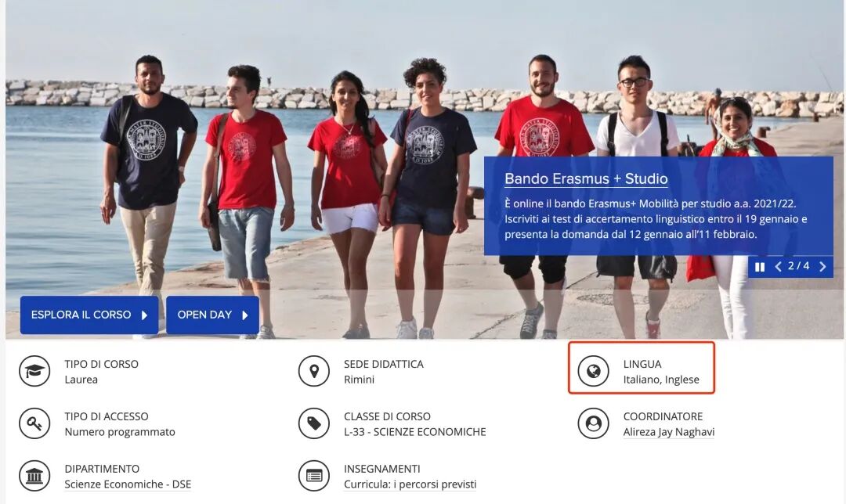Click the person icon beside Coordinatore
This screenshot has height=504, width=846.
(594, 423)
